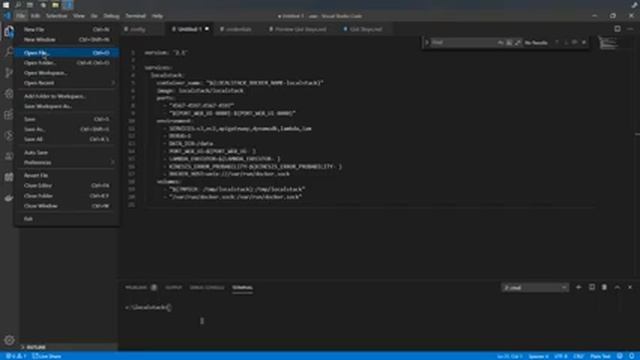
Task: Open the Search view in activity bar
Action: [x=9, y=52]
